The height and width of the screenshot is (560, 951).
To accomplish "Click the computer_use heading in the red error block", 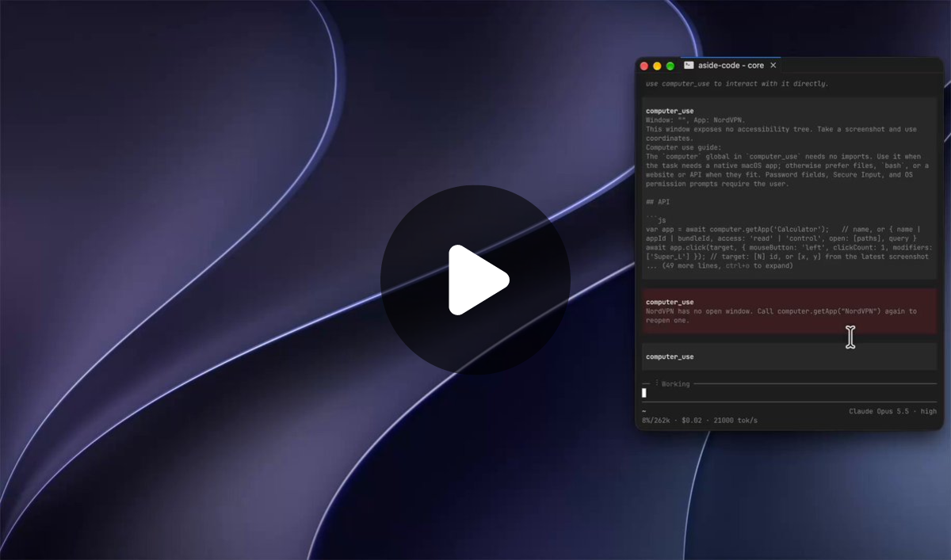I will pos(670,303).
